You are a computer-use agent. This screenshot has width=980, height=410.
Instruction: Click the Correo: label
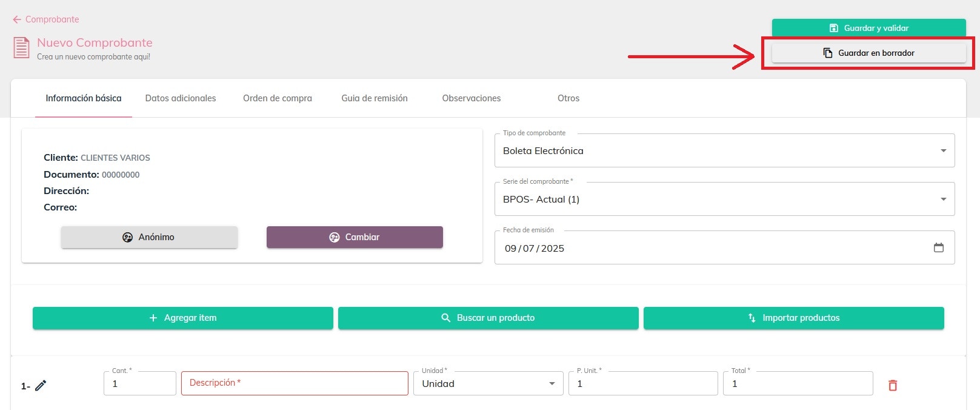[60, 207]
